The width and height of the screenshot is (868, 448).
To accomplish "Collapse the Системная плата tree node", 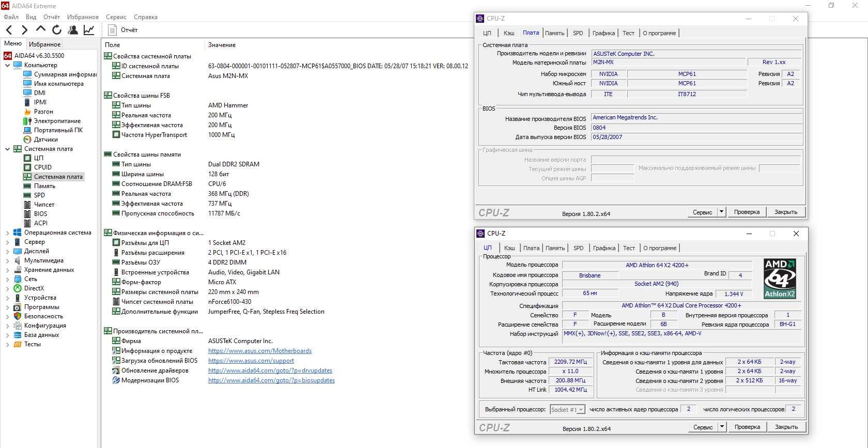I will coord(7,149).
